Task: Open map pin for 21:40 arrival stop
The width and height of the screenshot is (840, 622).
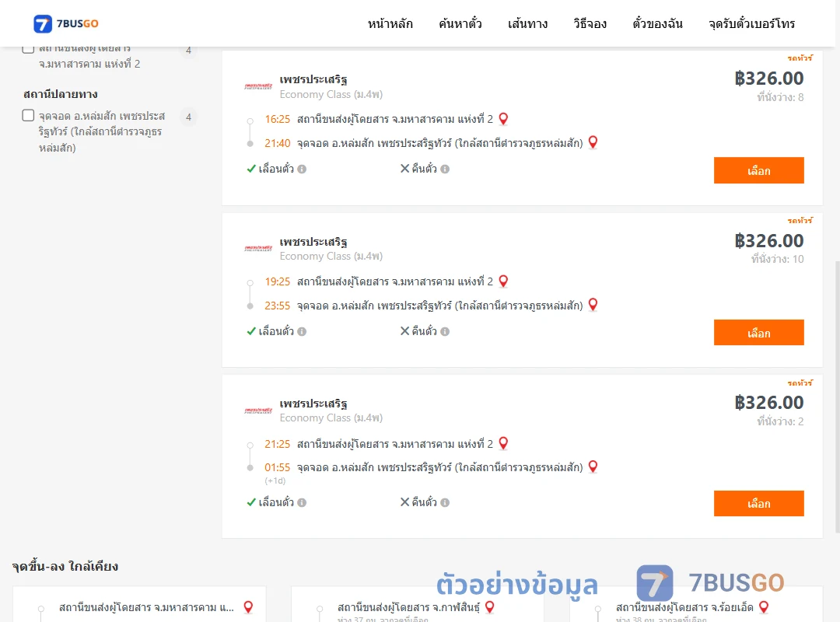Action: pyautogui.click(x=593, y=142)
